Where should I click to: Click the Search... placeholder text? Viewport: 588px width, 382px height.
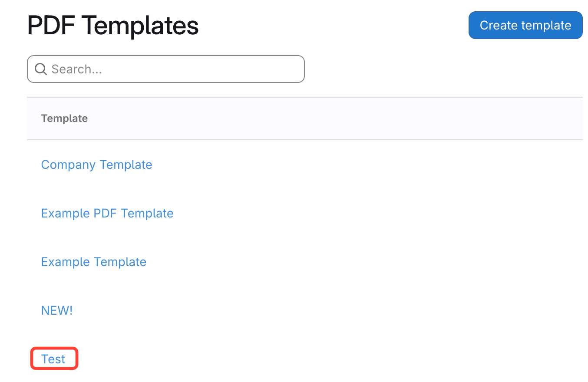coord(76,69)
